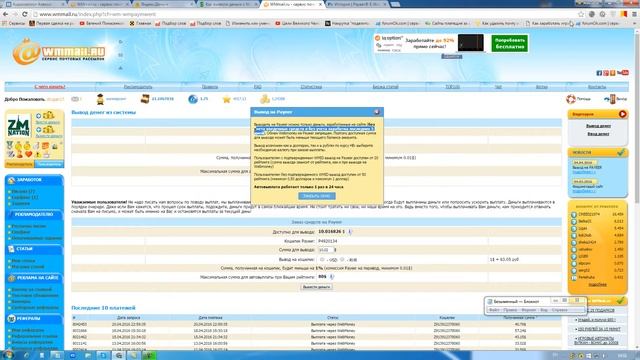Screen dimensions: 640x360
Task: Click the lifebuoy help icon
Action: coord(571,99)
